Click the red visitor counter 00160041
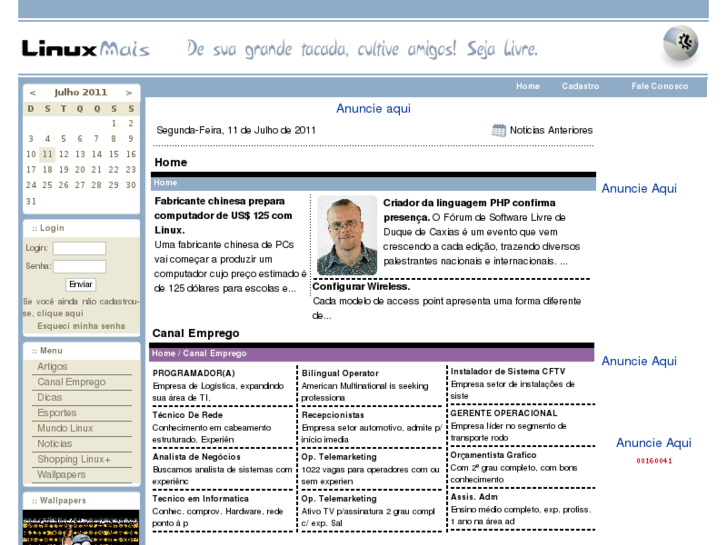 (x=654, y=461)
